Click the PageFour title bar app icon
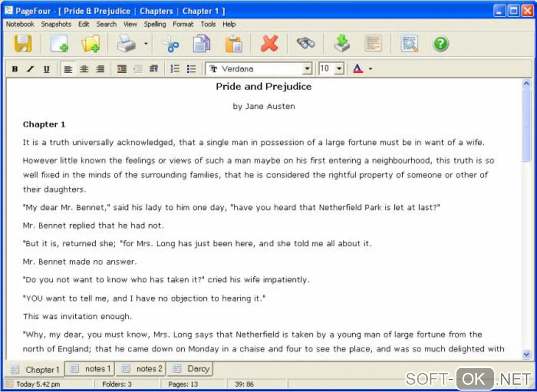 (9, 11)
